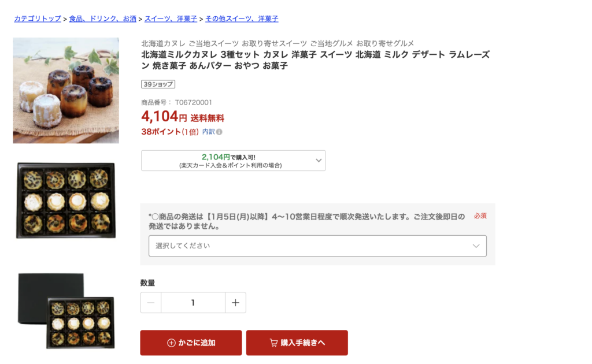Increase quantity with the plus button
592x364 pixels.
[235, 303]
